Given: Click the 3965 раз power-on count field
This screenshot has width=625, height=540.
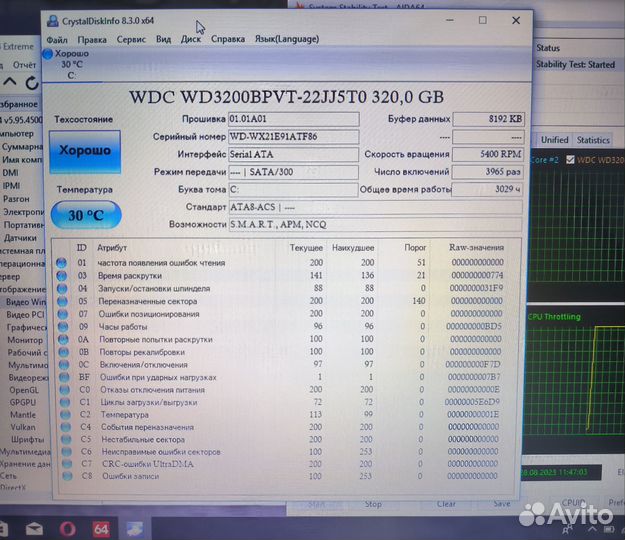Looking at the screenshot, I should click(x=487, y=172).
